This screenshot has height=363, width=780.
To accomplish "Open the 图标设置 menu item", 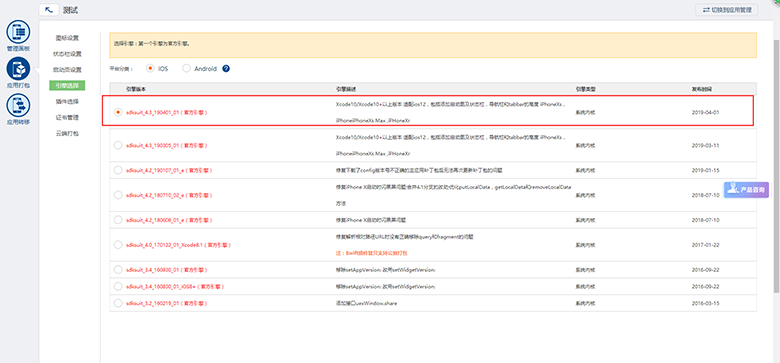I will (x=67, y=38).
